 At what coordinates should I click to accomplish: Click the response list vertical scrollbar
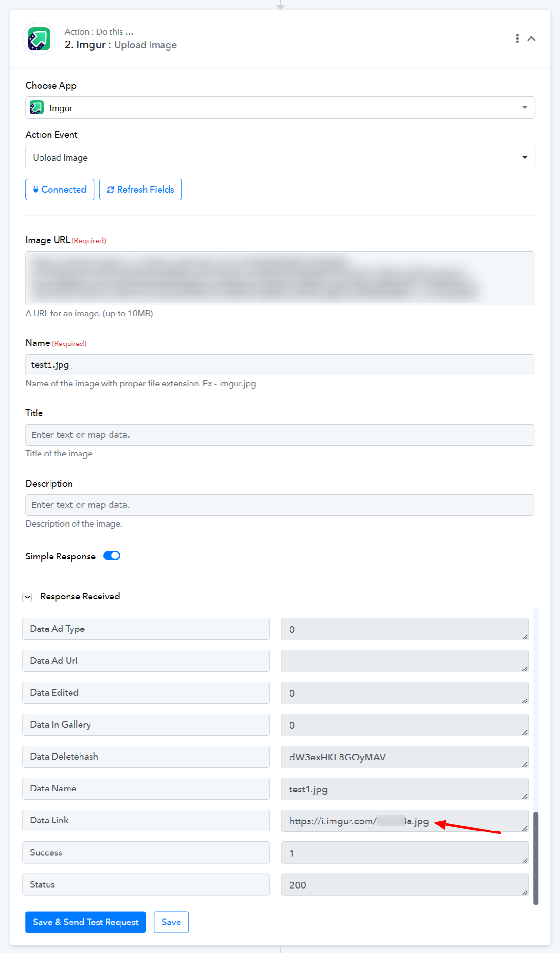(536, 858)
